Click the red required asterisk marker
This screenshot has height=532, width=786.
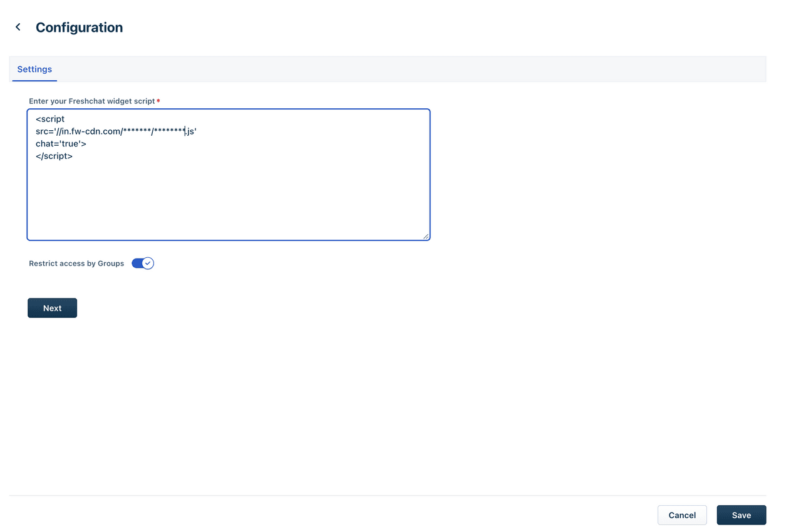click(x=158, y=101)
